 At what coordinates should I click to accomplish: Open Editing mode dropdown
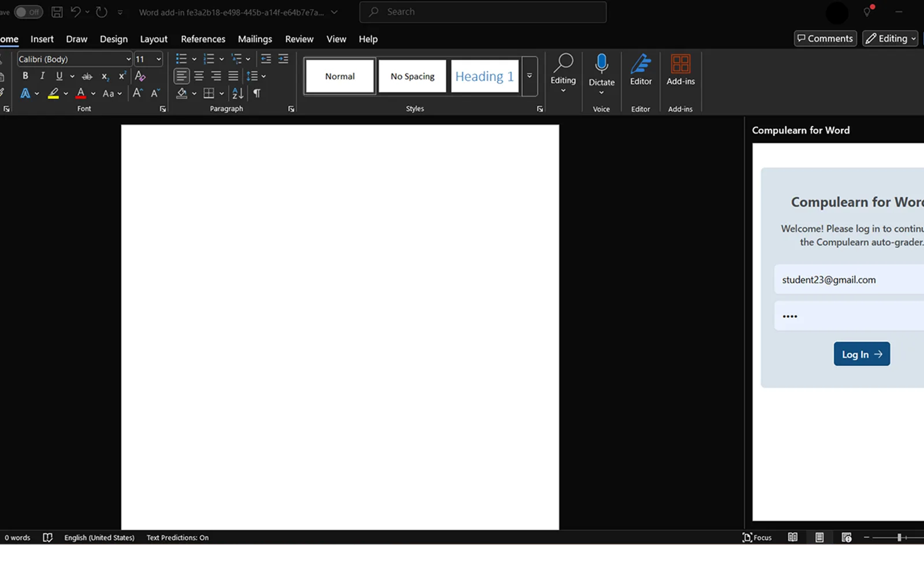tap(890, 38)
